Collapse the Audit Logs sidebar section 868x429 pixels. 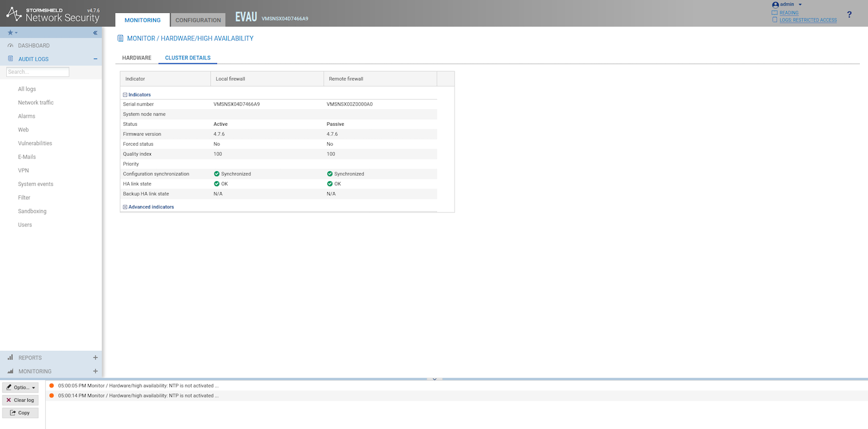click(x=95, y=60)
